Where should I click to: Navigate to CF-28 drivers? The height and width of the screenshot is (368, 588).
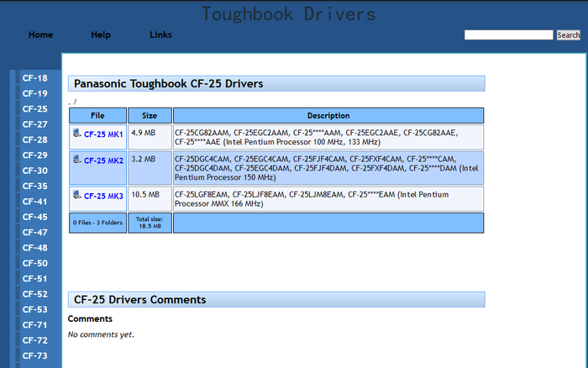coord(35,139)
